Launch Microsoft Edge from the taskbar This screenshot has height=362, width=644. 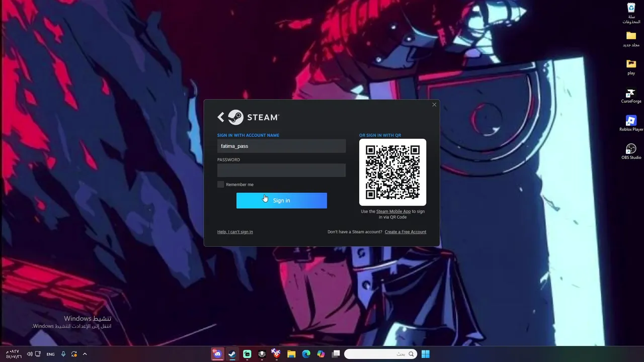pyautogui.click(x=306, y=354)
